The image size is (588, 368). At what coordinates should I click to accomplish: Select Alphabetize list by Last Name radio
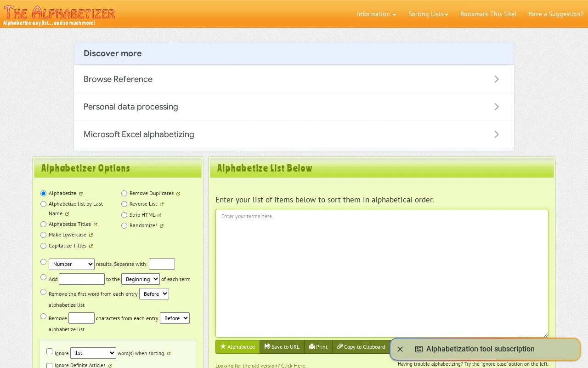(x=44, y=204)
